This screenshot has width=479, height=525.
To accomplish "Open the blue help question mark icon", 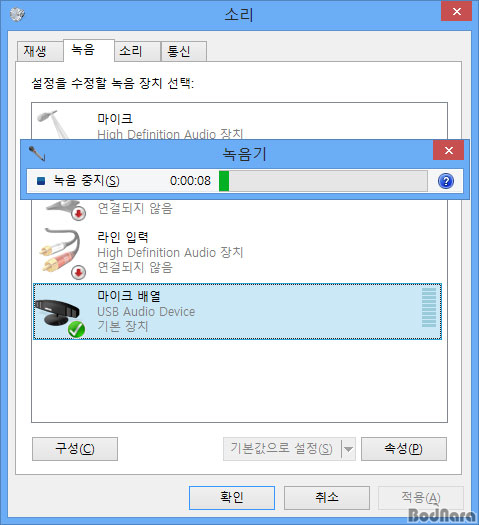I will click(446, 181).
